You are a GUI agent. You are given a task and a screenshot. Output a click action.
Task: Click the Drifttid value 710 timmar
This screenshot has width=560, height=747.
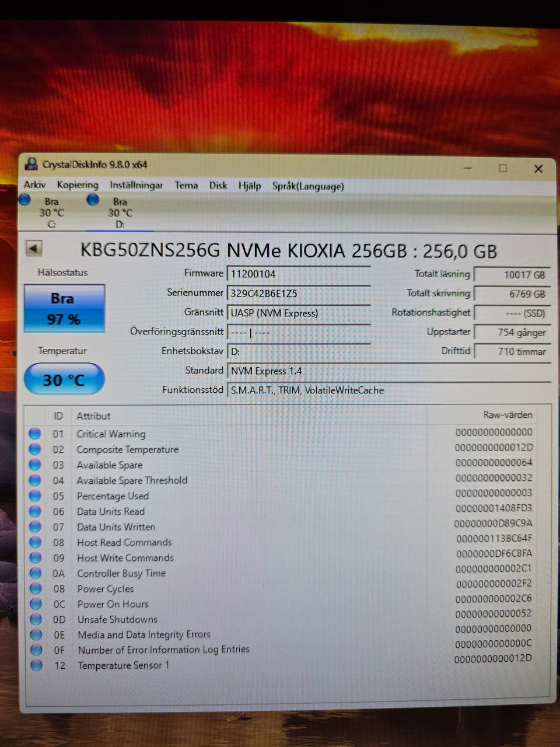point(513,351)
